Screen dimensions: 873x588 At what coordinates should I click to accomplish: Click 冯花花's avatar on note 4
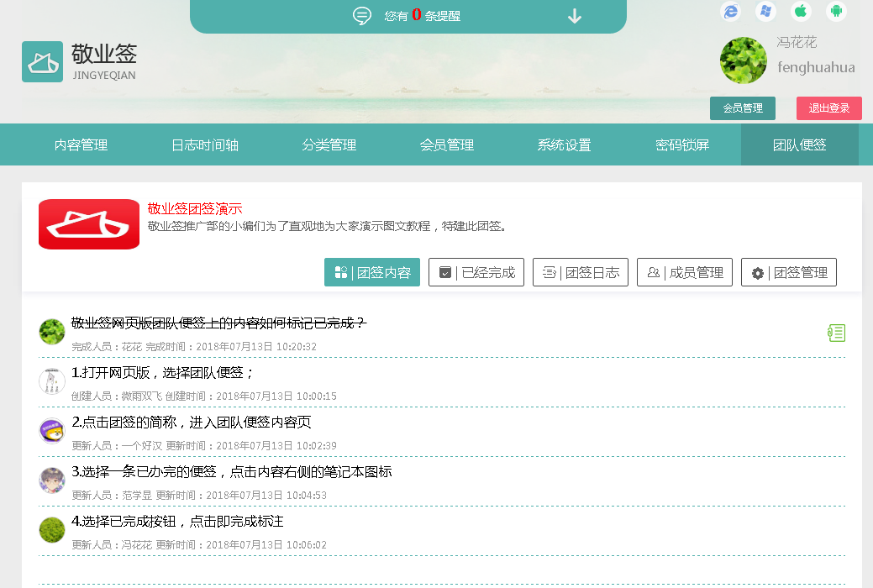click(52, 530)
